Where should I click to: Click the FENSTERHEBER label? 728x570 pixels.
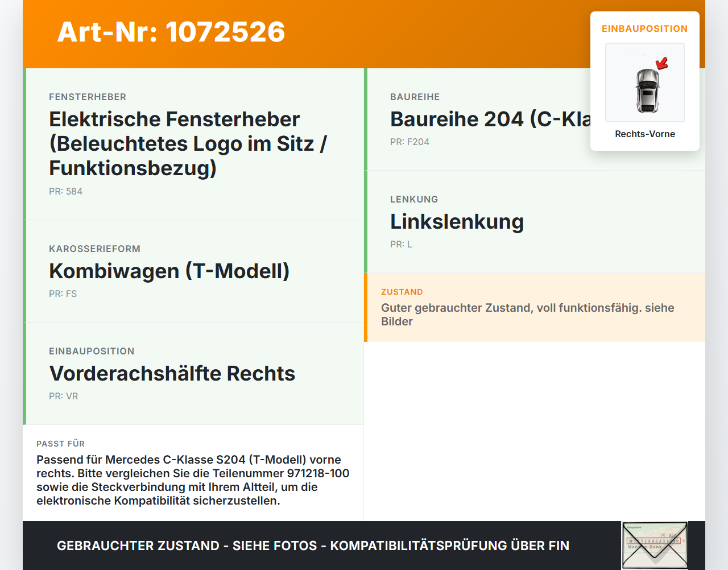tap(88, 97)
